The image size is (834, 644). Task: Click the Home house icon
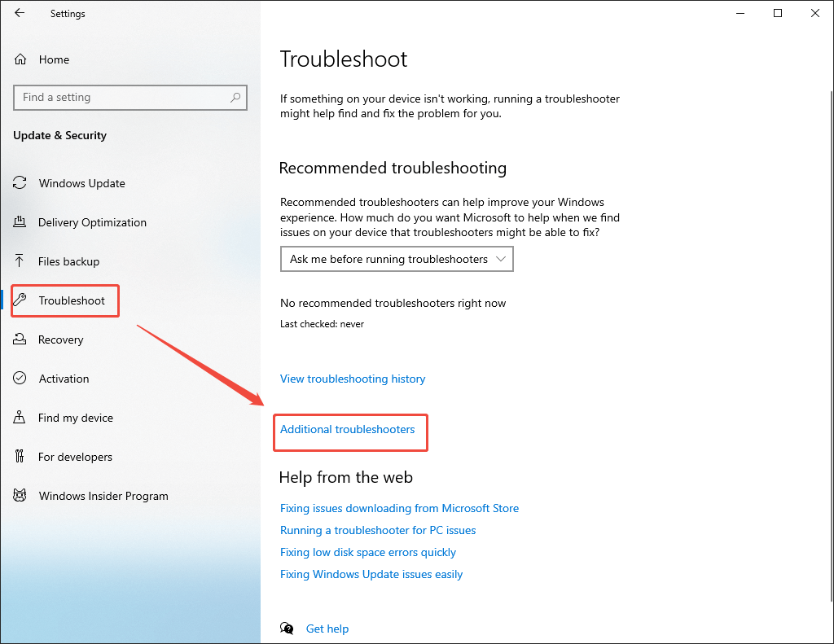(19, 59)
